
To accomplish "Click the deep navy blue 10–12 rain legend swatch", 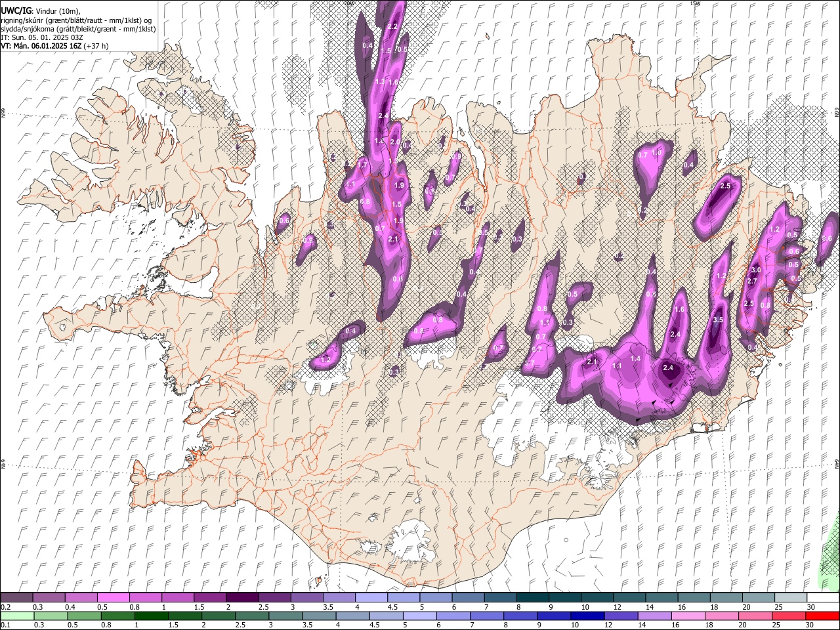I will (587, 616).
